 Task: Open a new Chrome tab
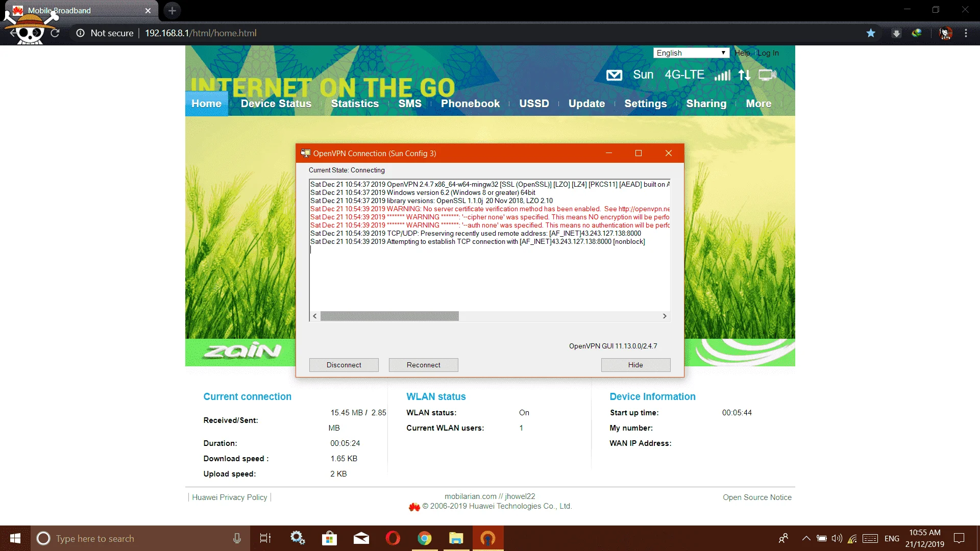click(172, 10)
